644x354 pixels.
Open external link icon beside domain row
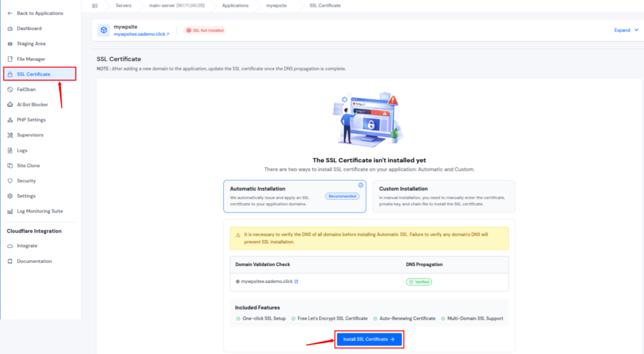click(296, 282)
